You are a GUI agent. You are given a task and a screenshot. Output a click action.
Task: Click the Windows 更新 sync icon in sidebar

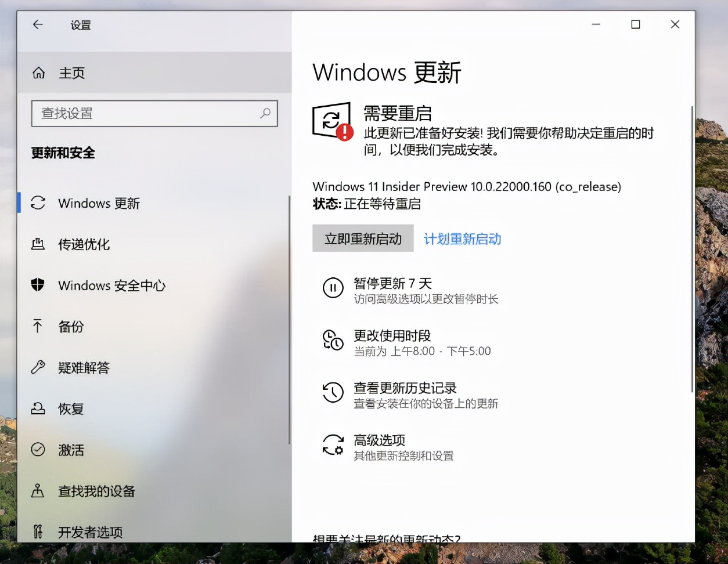[x=38, y=203]
